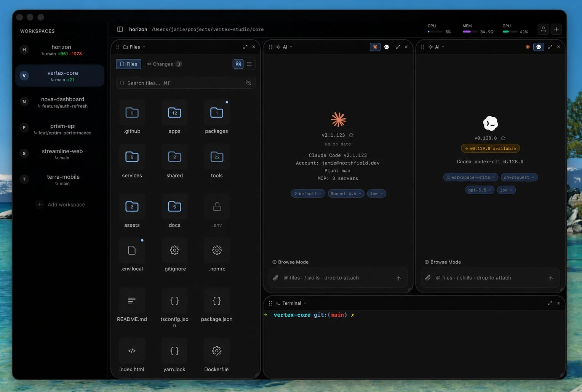Change the gpt-5.5 model dropdown
582x392 pixels.
[x=480, y=190]
